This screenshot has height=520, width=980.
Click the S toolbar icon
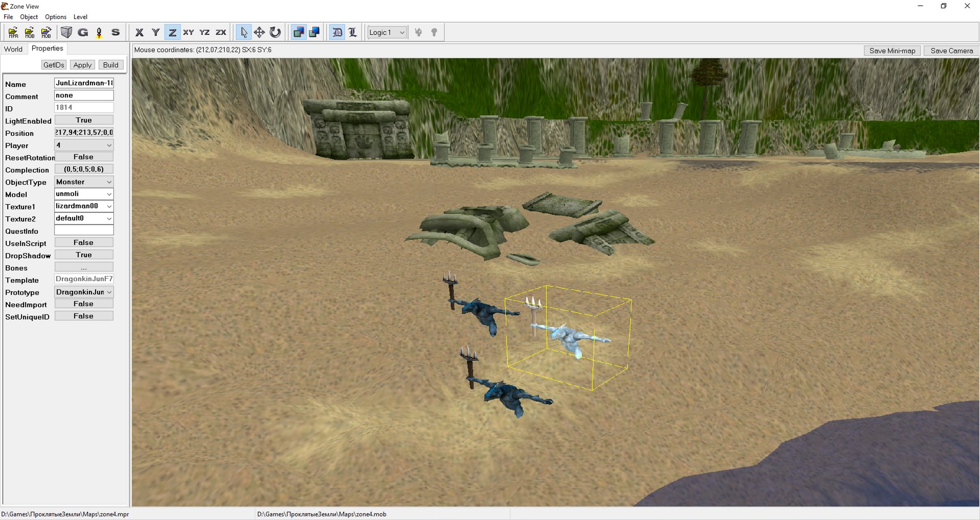click(x=115, y=33)
